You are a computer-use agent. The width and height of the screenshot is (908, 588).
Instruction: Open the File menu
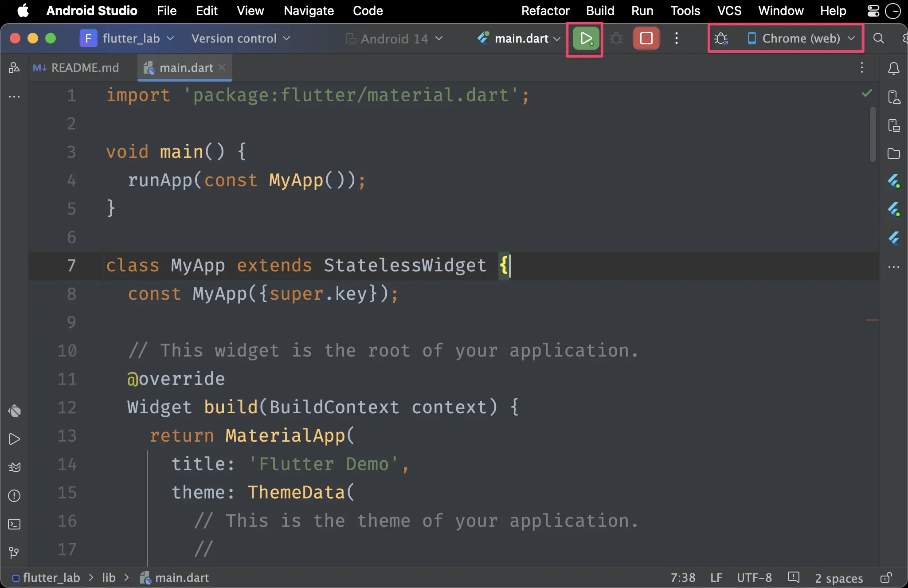coord(167,11)
